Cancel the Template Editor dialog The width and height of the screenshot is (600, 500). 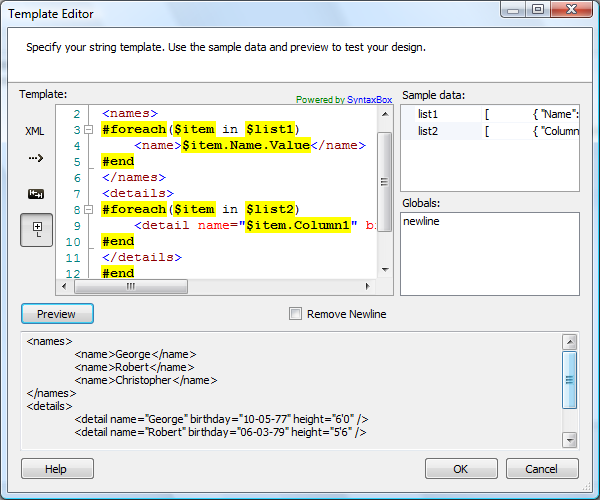pyautogui.click(x=542, y=469)
